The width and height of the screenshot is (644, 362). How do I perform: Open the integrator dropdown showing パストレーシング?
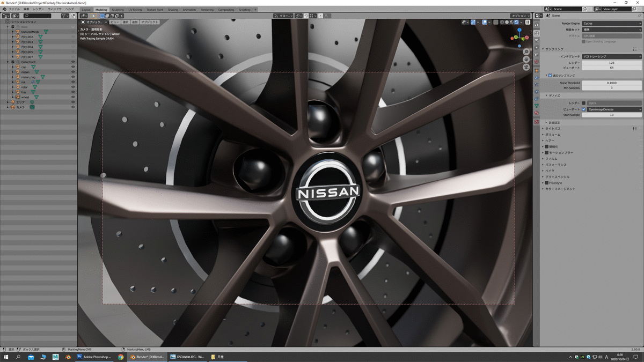click(x=612, y=56)
